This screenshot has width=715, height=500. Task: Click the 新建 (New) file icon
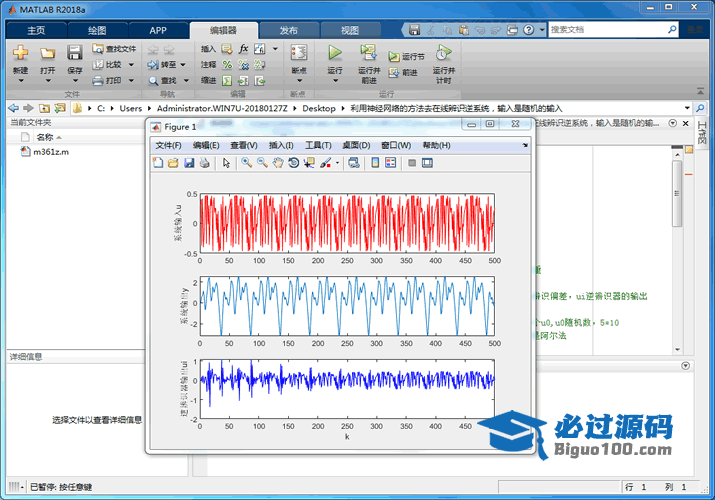pos(21,53)
